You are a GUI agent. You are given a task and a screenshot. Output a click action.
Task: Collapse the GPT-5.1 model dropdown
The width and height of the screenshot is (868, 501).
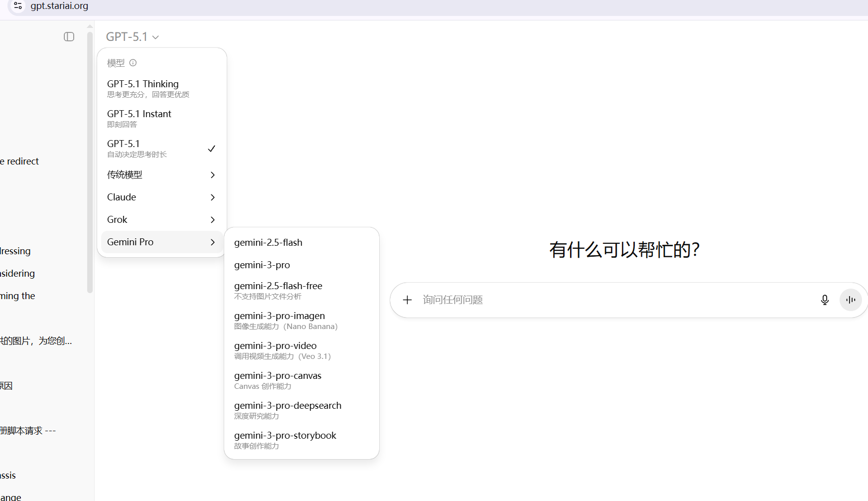coord(132,37)
